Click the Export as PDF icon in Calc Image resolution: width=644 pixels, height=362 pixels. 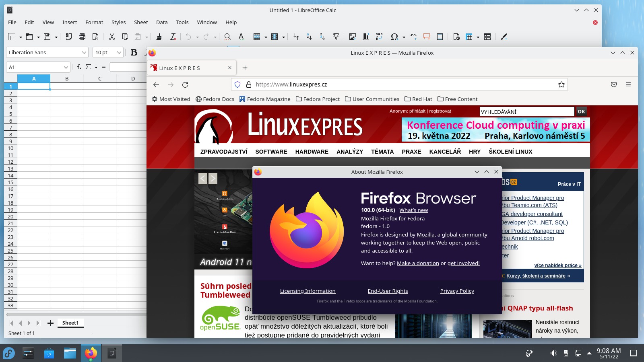click(69, 37)
